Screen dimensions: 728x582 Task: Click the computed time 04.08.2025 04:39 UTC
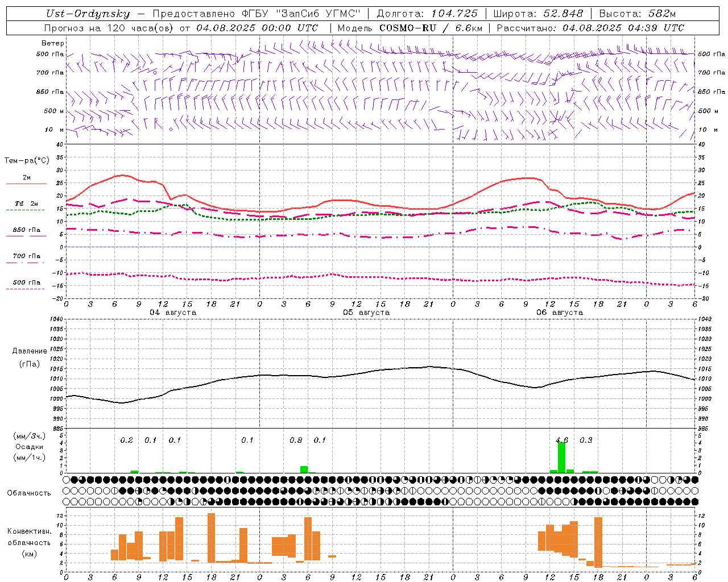623,28
